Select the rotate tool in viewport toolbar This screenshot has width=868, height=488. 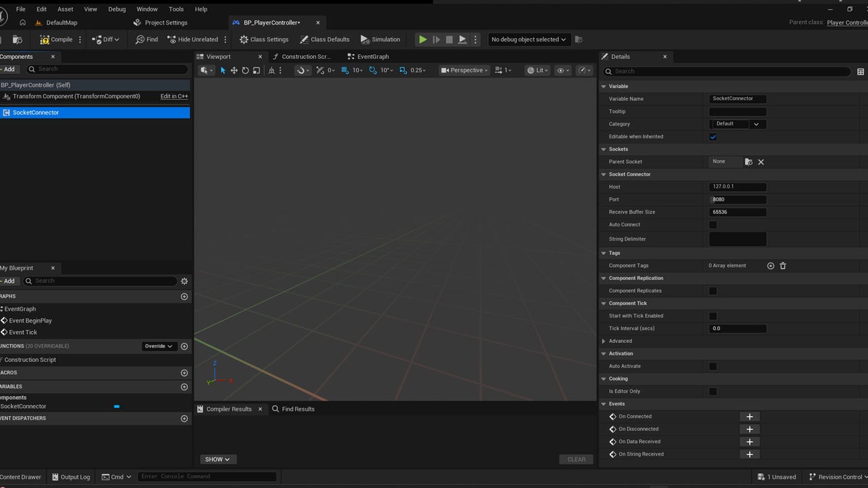pos(245,70)
